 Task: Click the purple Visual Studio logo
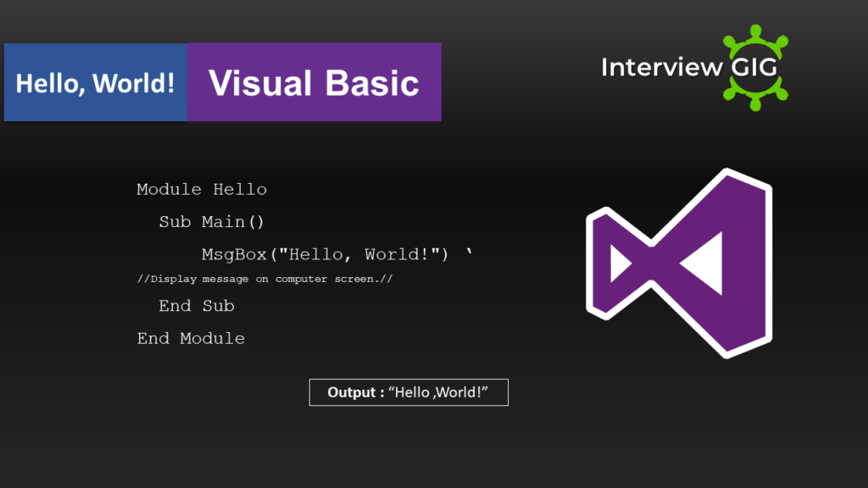(x=678, y=263)
